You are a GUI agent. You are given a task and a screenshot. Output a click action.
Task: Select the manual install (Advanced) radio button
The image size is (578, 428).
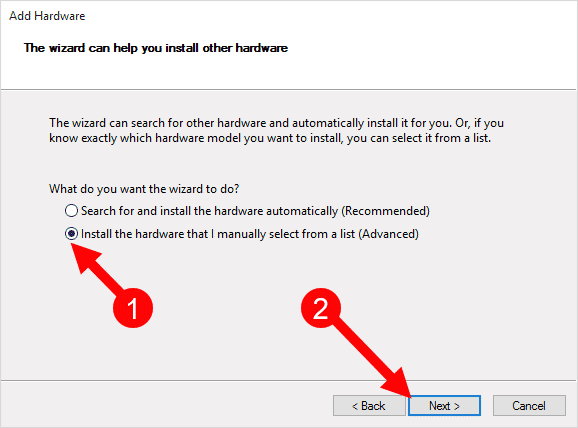coord(71,234)
